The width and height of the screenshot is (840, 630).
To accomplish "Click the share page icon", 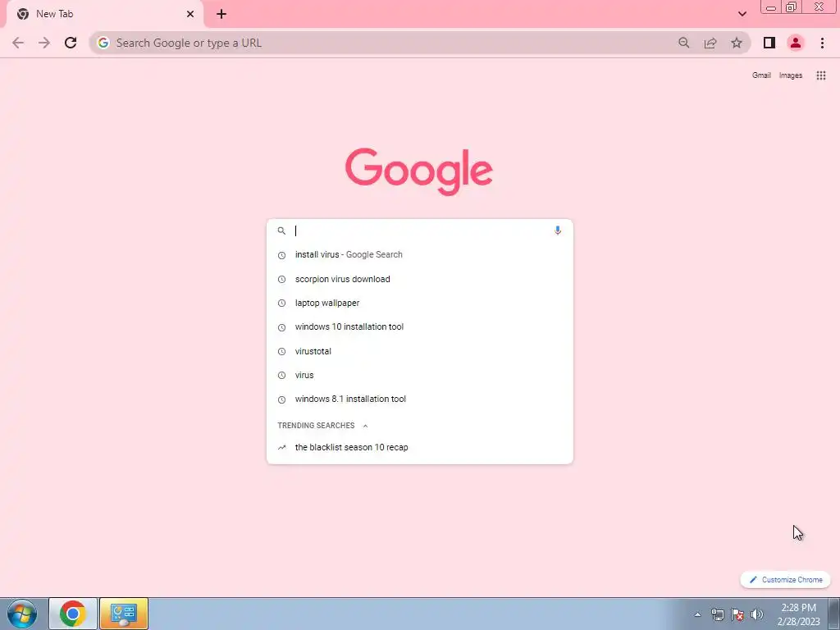I will [710, 43].
